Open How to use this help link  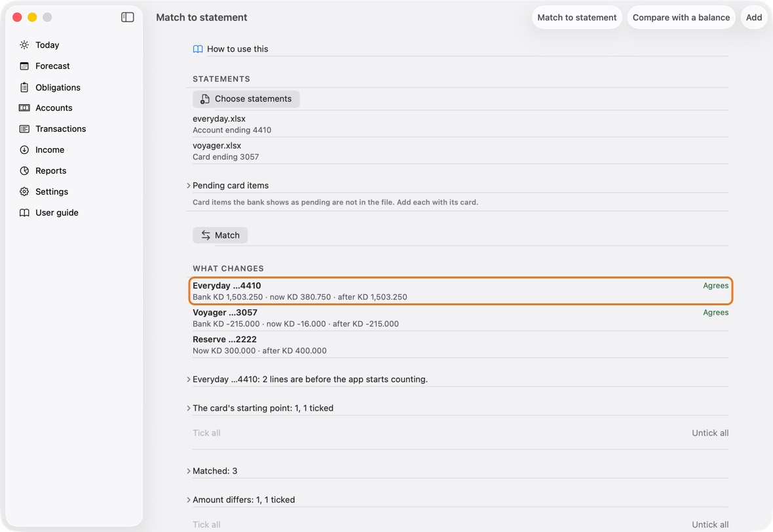(x=238, y=49)
